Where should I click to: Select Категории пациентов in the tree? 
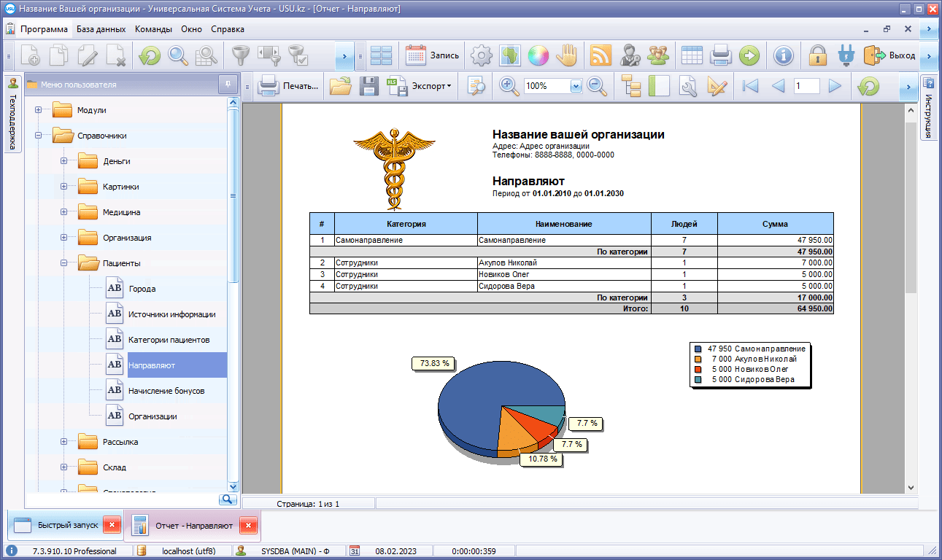point(169,340)
